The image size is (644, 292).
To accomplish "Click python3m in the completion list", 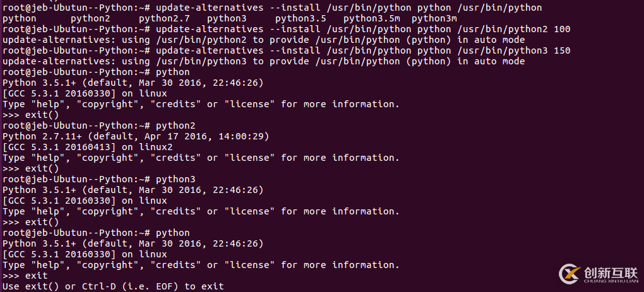I will point(434,19).
